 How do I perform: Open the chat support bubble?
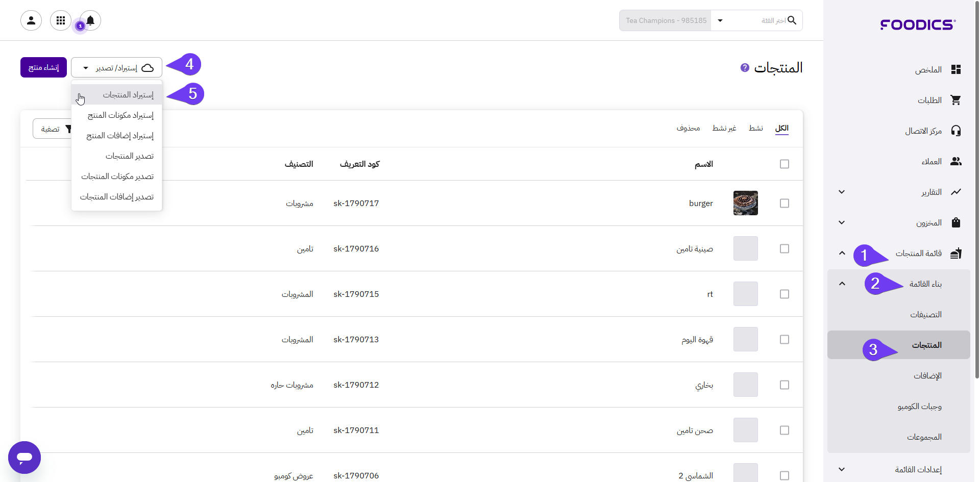[24, 458]
